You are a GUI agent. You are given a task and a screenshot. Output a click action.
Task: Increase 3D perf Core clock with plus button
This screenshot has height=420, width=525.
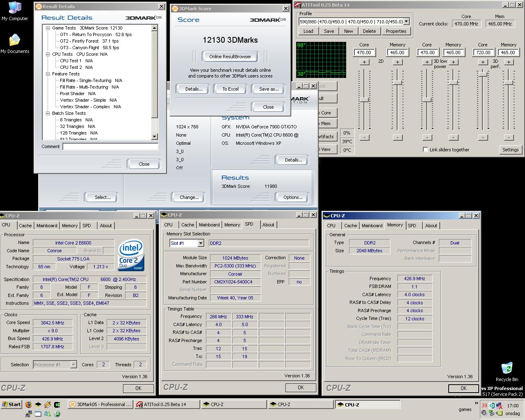pyautogui.click(x=483, y=62)
